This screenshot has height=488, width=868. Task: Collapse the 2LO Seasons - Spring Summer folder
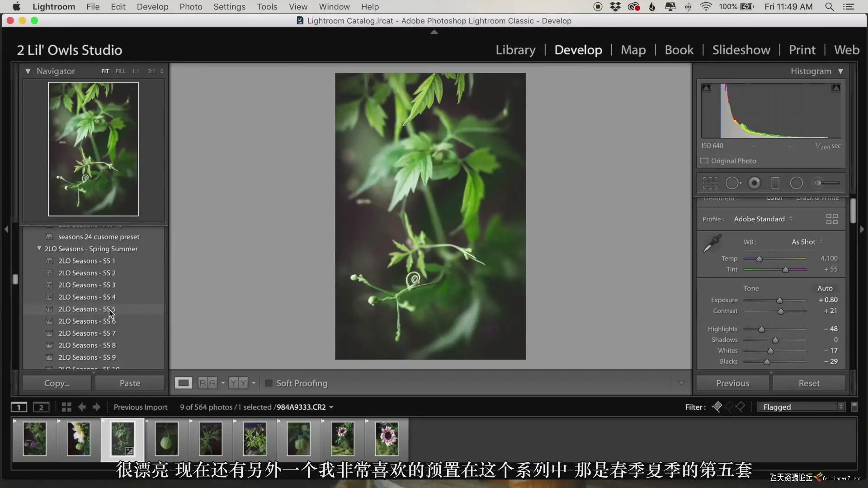point(39,249)
